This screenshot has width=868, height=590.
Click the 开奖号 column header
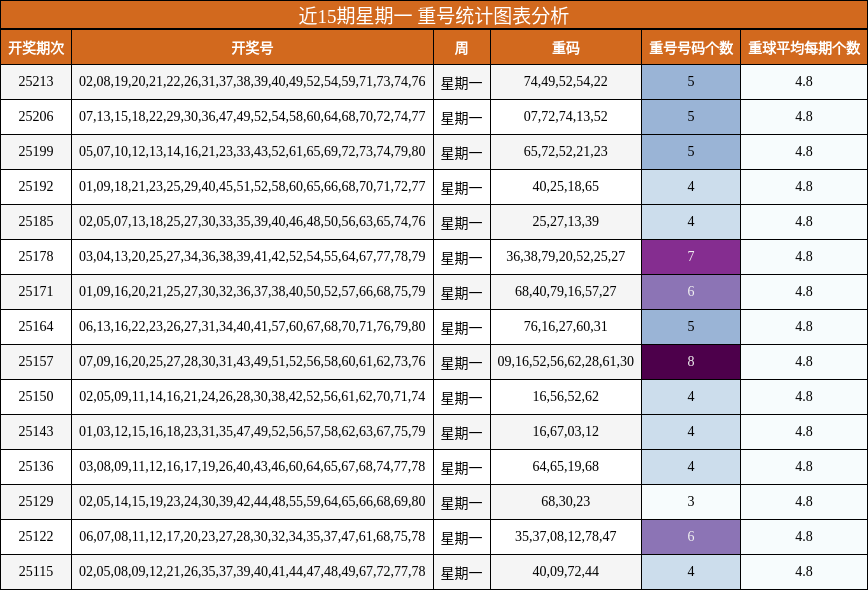coord(252,48)
